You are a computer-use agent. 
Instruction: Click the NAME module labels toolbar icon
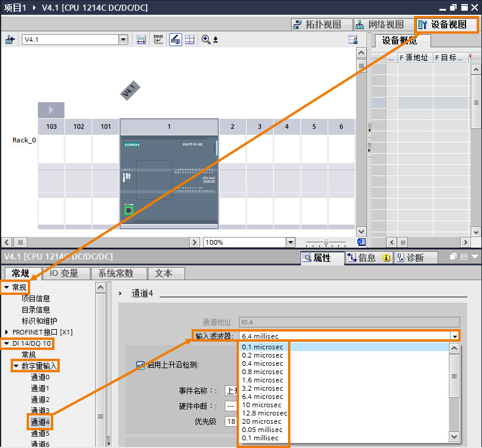[x=158, y=40]
